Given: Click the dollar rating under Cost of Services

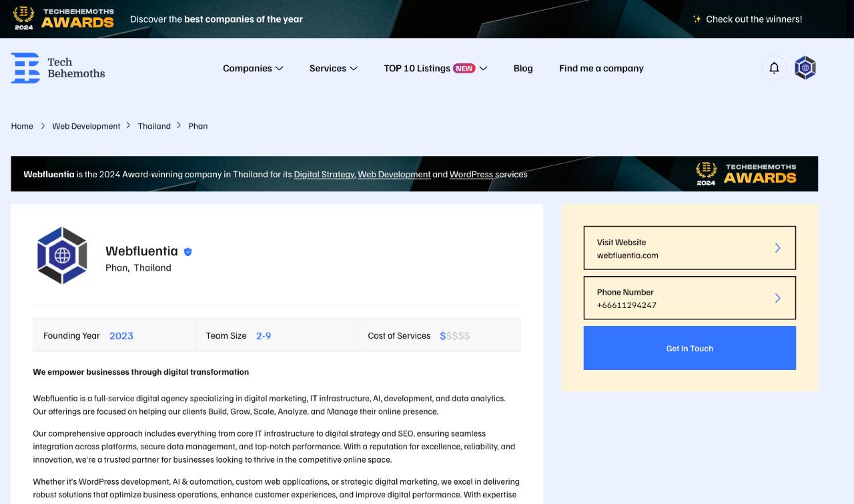Looking at the screenshot, I should pyautogui.click(x=454, y=335).
